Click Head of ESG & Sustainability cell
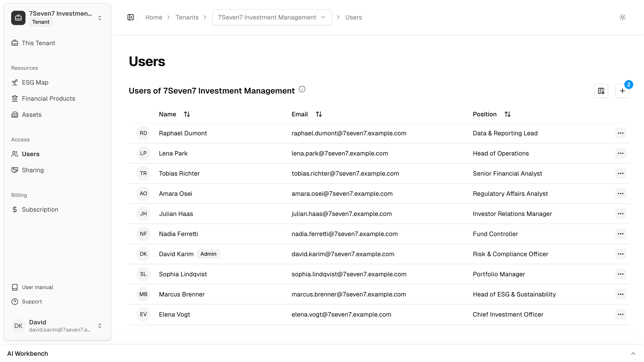Viewport: 644px width, 362px height. click(514, 294)
